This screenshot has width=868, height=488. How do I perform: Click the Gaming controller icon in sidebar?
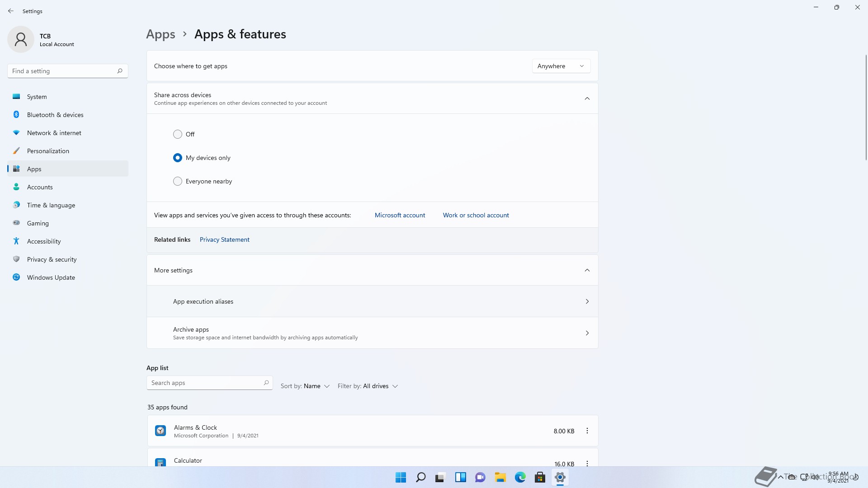click(x=16, y=223)
